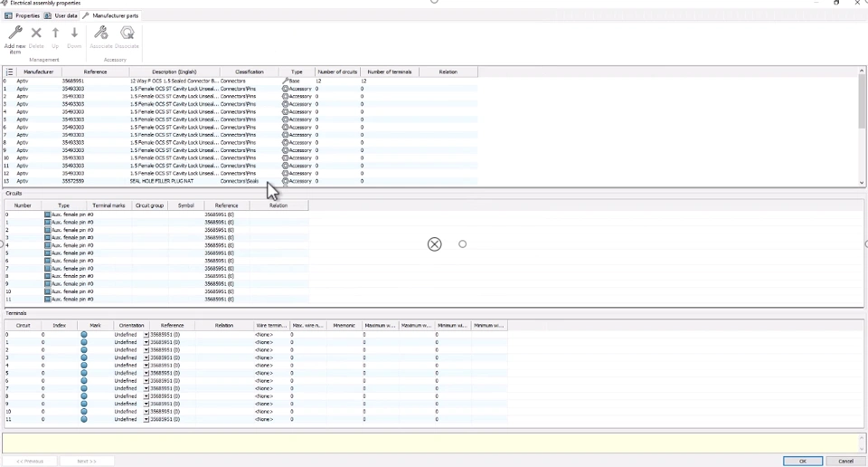Click the Add new item wrench icon

coord(15,33)
